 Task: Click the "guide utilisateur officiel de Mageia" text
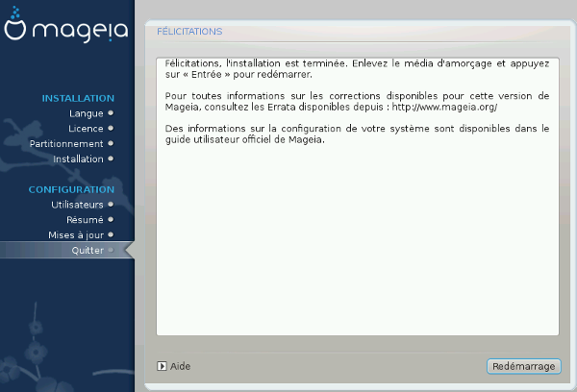click(244, 139)
